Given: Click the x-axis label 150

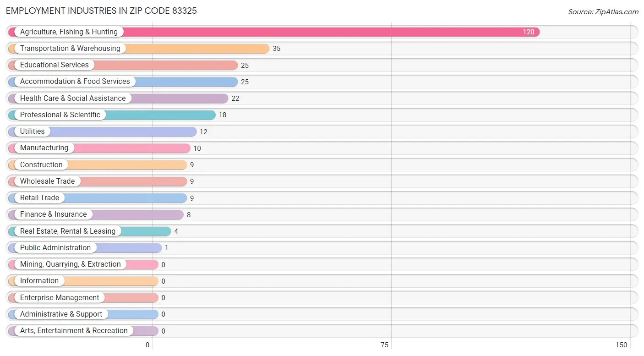Looking at the screenshot, I should [622, 345].
